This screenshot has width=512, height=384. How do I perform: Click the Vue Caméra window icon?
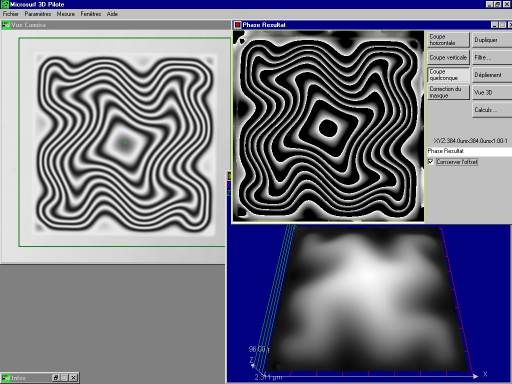tap(6, 25)
